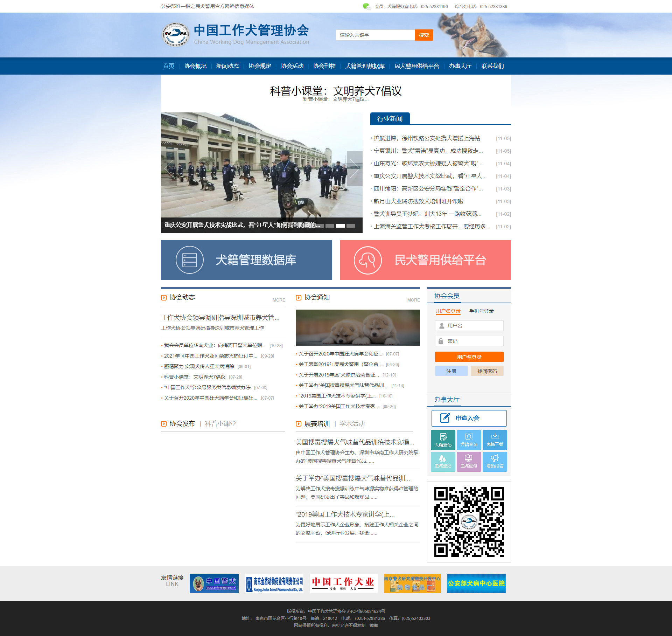Image resolution: width=672 pixels, height=636 pixels.
Task: Select the active slide indicator bar
Action: (340, 226)
